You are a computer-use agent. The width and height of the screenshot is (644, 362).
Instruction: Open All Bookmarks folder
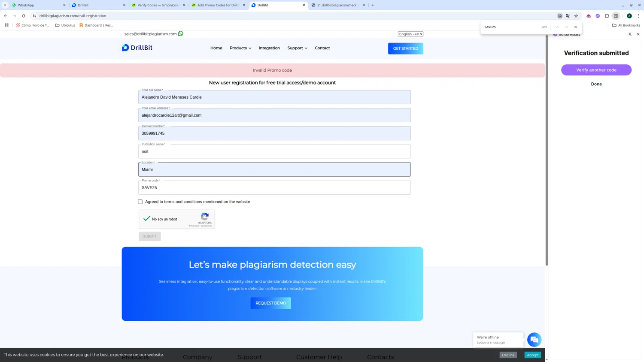pyautogui.click(x=626, y=25)
